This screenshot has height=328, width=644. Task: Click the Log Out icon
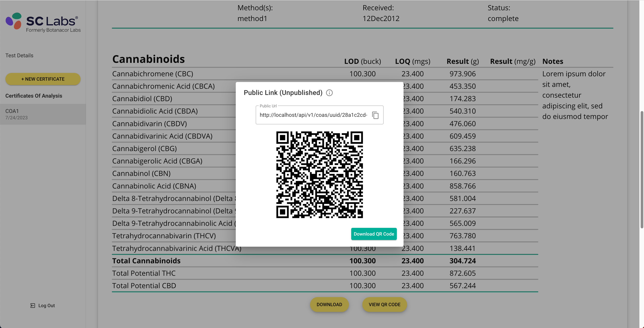33,305
